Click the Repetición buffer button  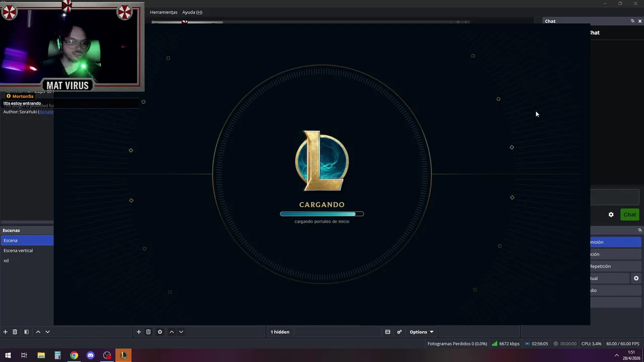click(x=616, y=266)
